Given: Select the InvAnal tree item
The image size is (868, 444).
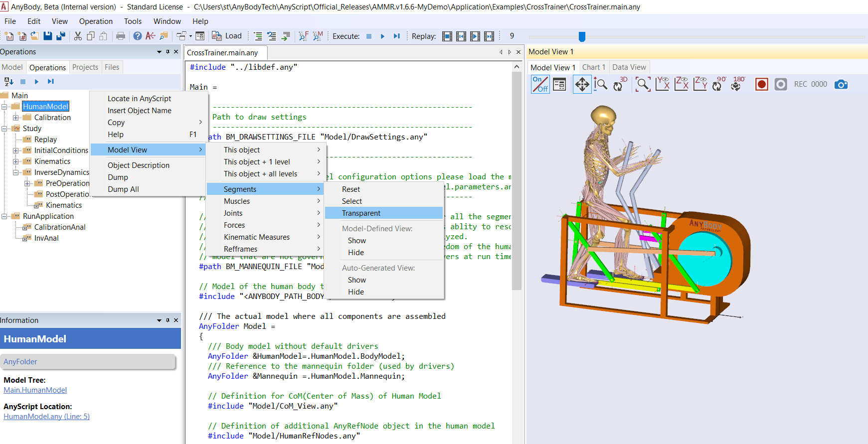Looking at the screenshot, I should click(x=46, y=238).
